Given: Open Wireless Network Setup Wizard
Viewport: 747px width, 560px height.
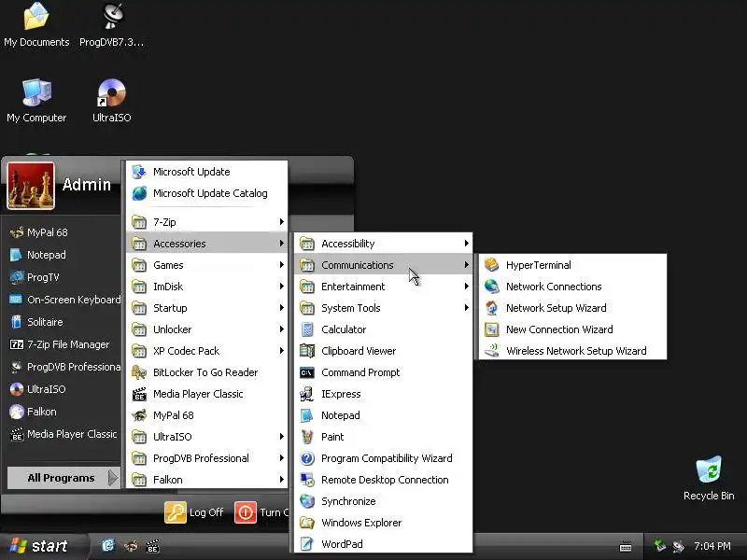Looking at the screenshot, I should pyautogui.click(x=572, y=351).
